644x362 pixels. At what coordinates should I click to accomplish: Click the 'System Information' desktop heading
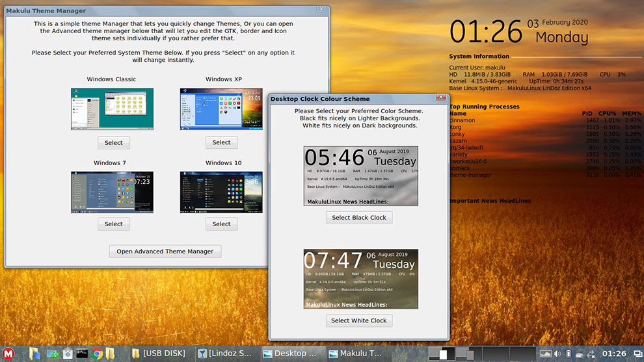point(479,57)
